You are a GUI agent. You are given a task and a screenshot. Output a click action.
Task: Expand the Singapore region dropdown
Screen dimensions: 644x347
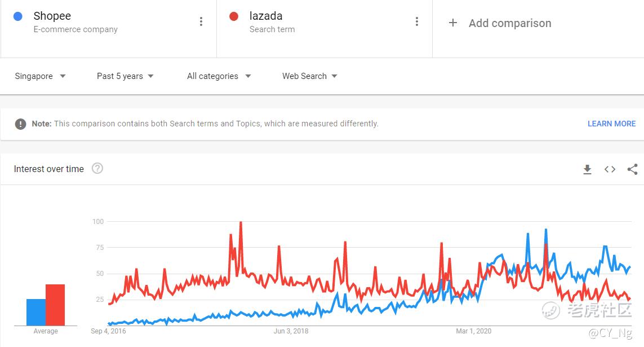coord(40,76)
